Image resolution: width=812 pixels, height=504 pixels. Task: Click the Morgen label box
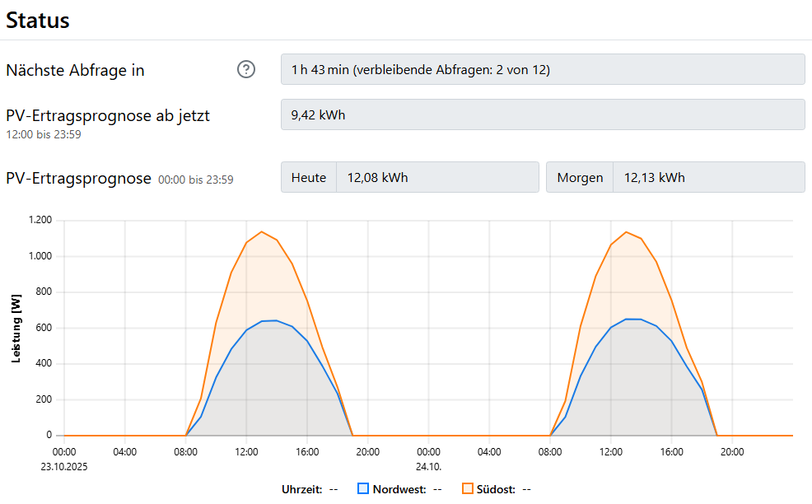[x=580, y=177]
